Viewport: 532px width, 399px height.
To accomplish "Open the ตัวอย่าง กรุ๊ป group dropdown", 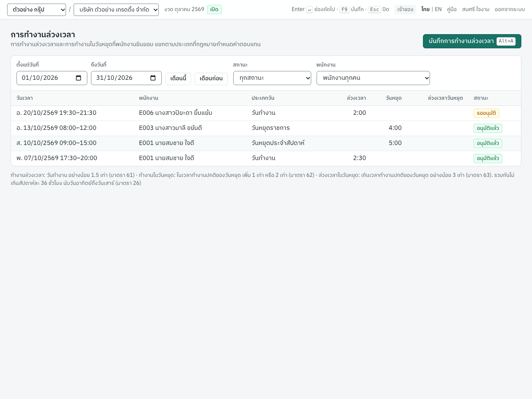I will tap(36, 10).
